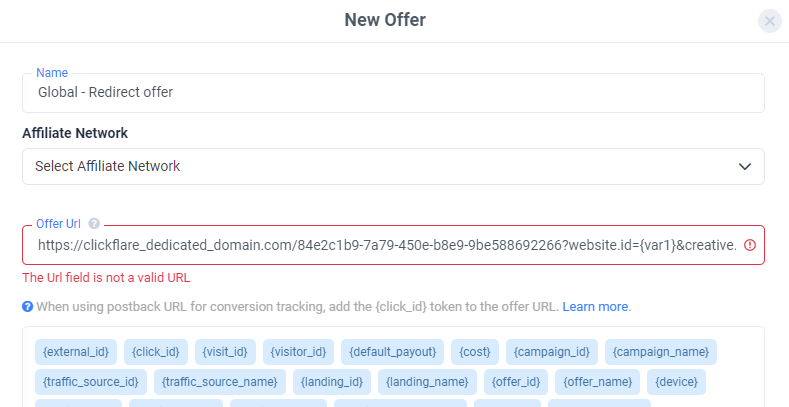Insert the {default_payout} token
This screenshot has width=789, height=407.
tap(393, 351)
